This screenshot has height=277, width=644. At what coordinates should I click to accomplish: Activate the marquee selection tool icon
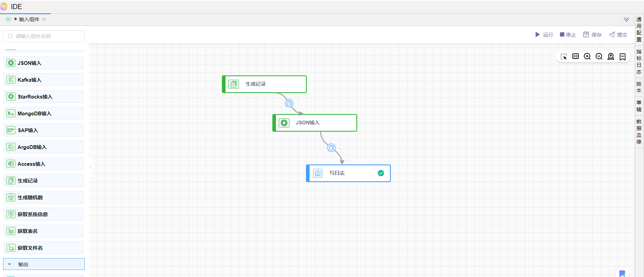(564, 56)
